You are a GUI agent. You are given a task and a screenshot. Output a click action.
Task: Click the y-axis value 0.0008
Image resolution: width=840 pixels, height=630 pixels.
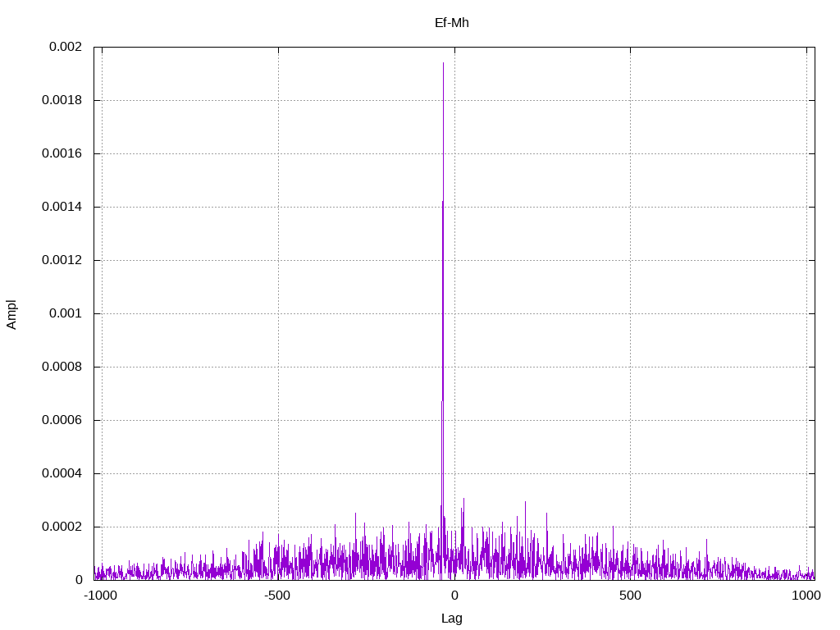(62, 367)
